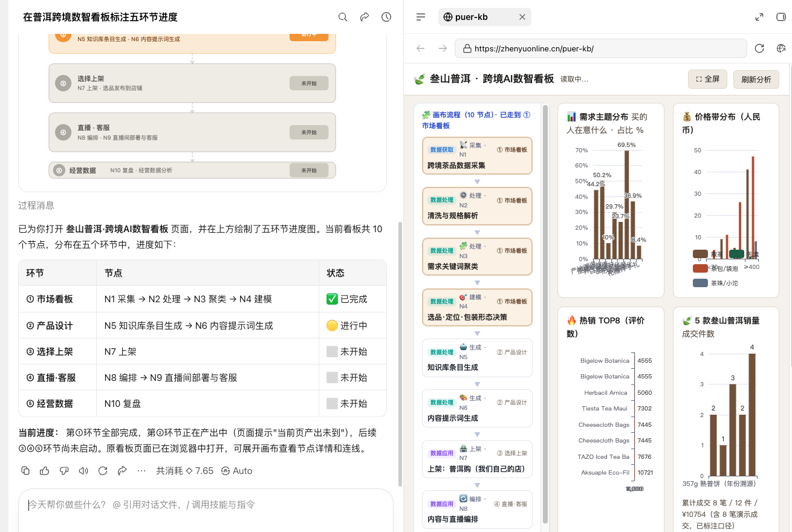
Task: Select the 清洗与规格解析 node card
Action: [x=477, y=206]
